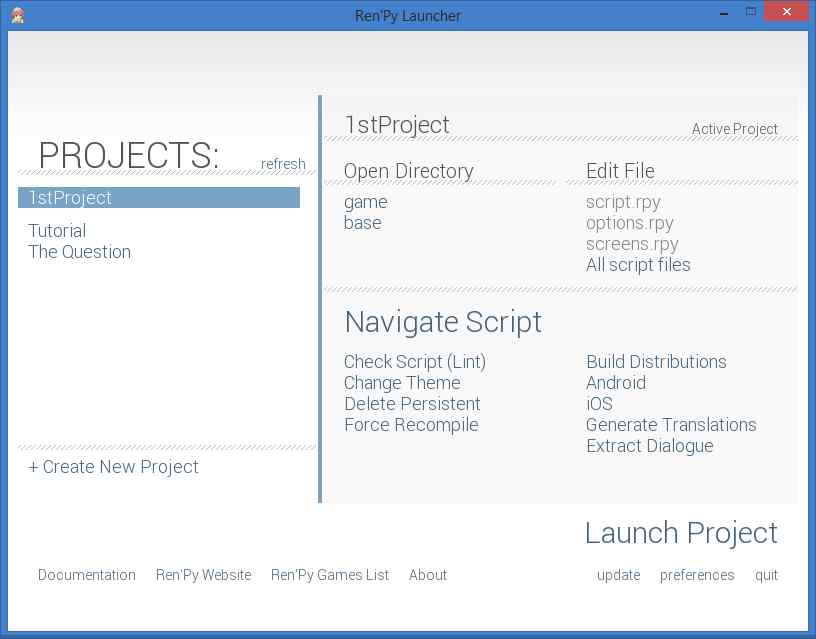Open Ren'Py Games List
Image resolution: width=816 pixels, height=639 pixels.
(330, 575)
